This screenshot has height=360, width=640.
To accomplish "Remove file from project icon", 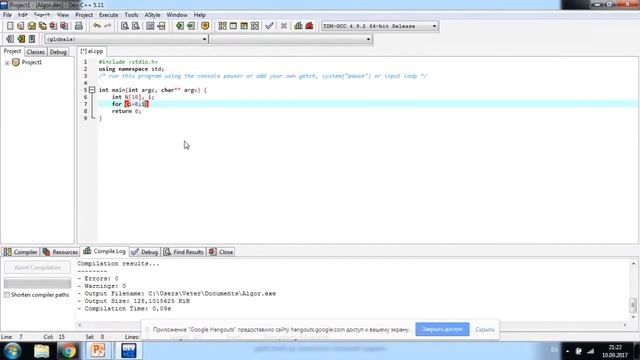I will pyautogui.click(x=191, y=26).
